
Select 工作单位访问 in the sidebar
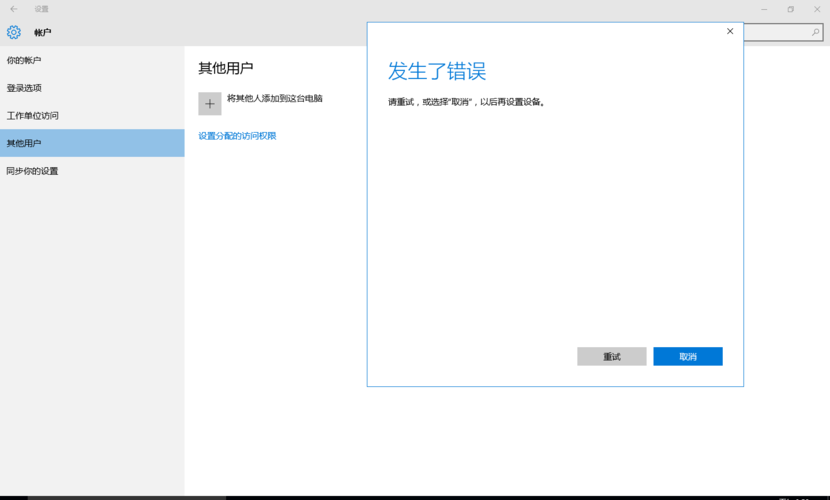point(92,115)
